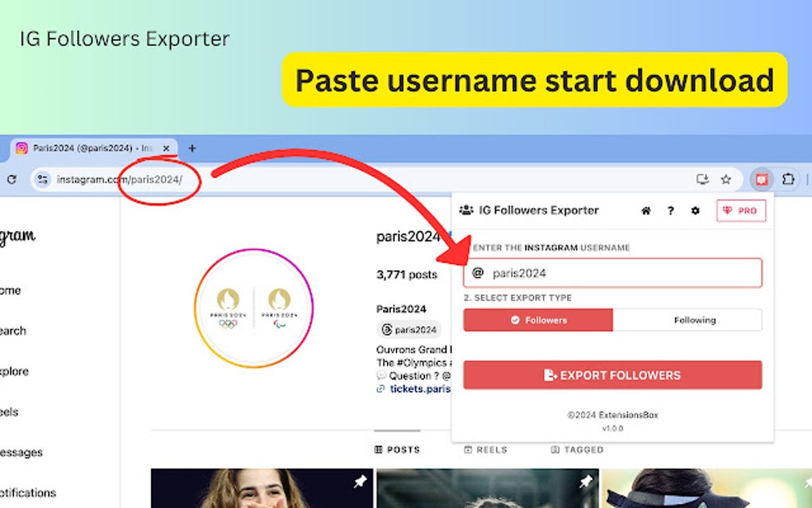Image resolution: width=812 pixels, height=508 pixels.
Task: Open the Chrome extensions puzzle icon
Action: point(788,180)
